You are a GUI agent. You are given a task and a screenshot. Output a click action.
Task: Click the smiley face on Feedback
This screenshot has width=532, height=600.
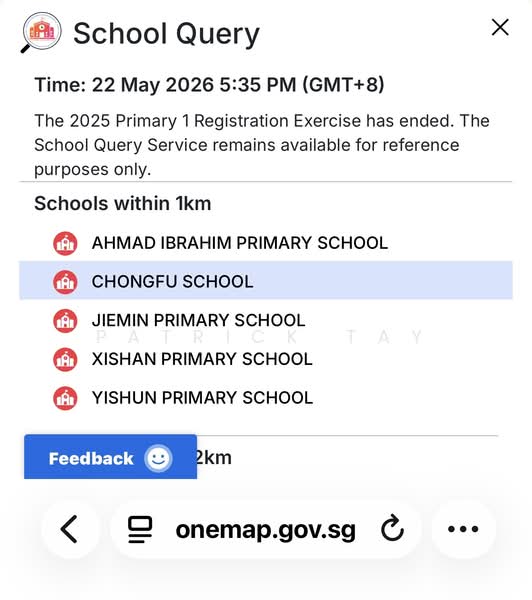[x=158, y=458]
